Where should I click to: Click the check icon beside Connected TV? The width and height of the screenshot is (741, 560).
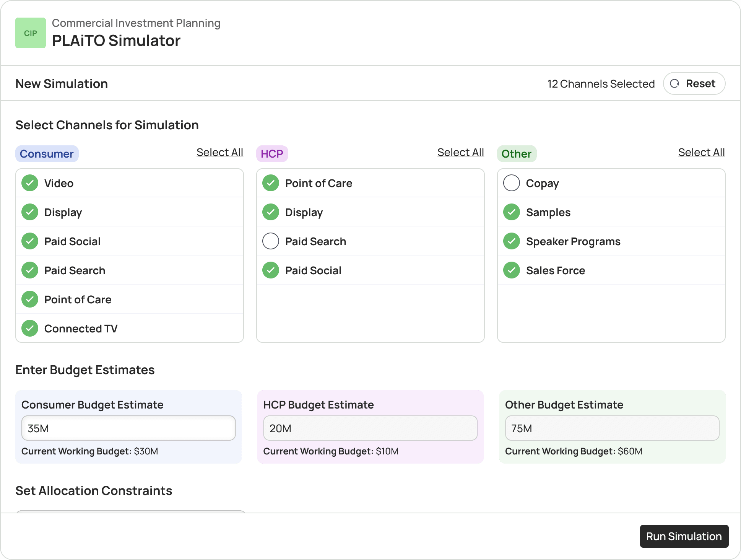point(29,328)
